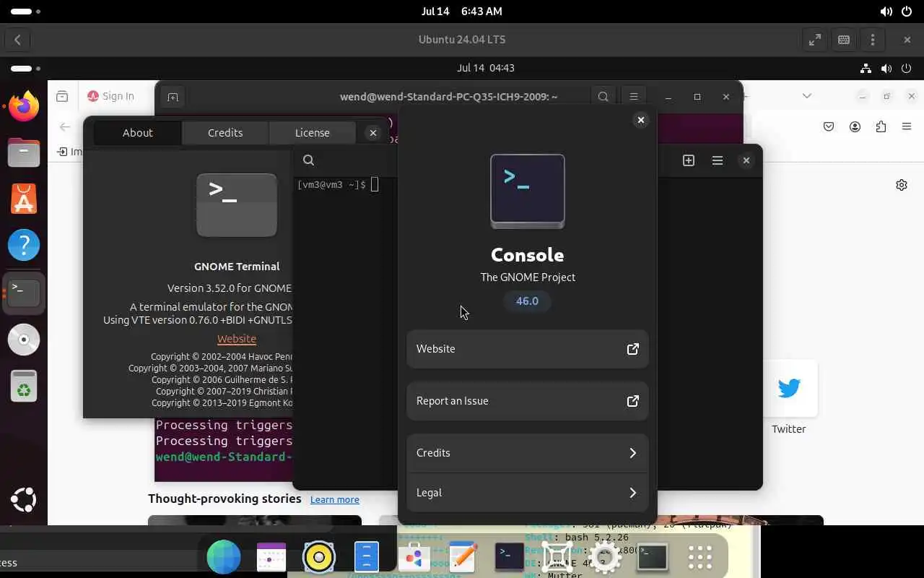Open the Boxes app in bottom dock
The image size is (924, 578).
[x=557, y=557]
